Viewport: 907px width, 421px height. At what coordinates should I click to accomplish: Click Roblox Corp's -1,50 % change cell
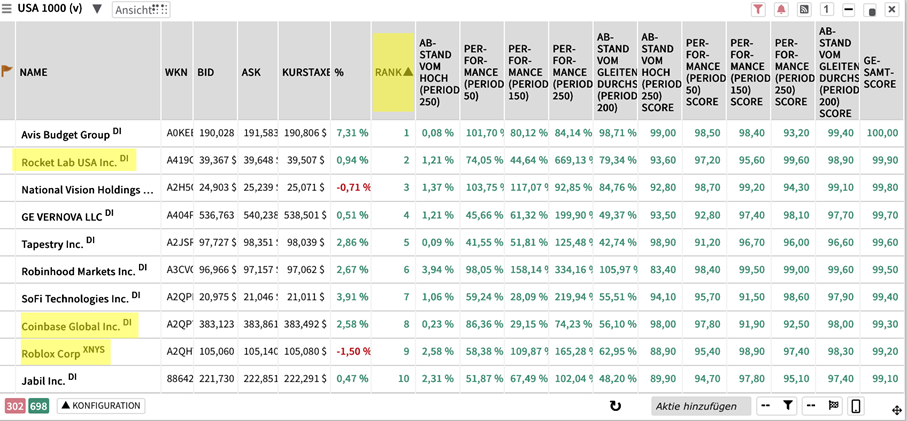[x=352, y=352]
